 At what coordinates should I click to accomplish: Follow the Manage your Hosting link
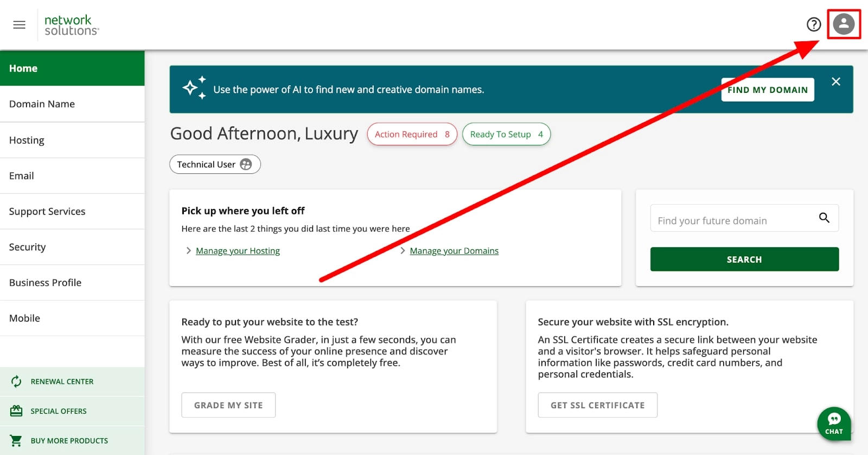point(238,251)
